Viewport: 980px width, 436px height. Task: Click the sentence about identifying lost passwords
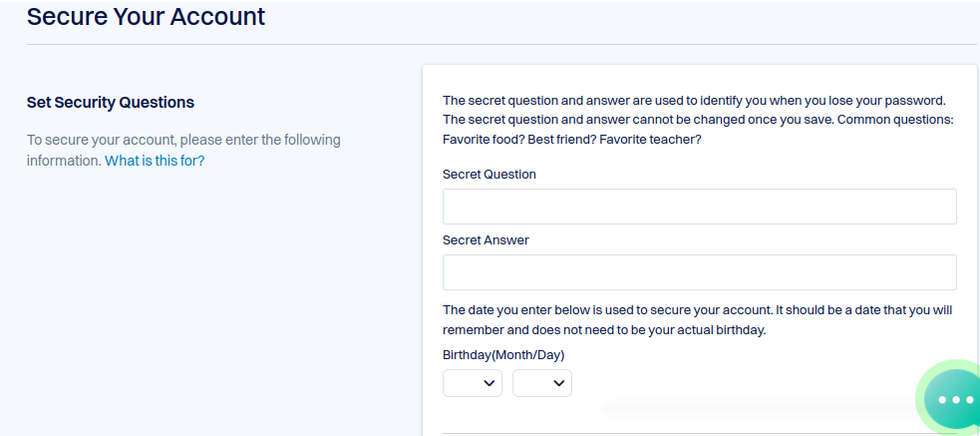[694, 101]
